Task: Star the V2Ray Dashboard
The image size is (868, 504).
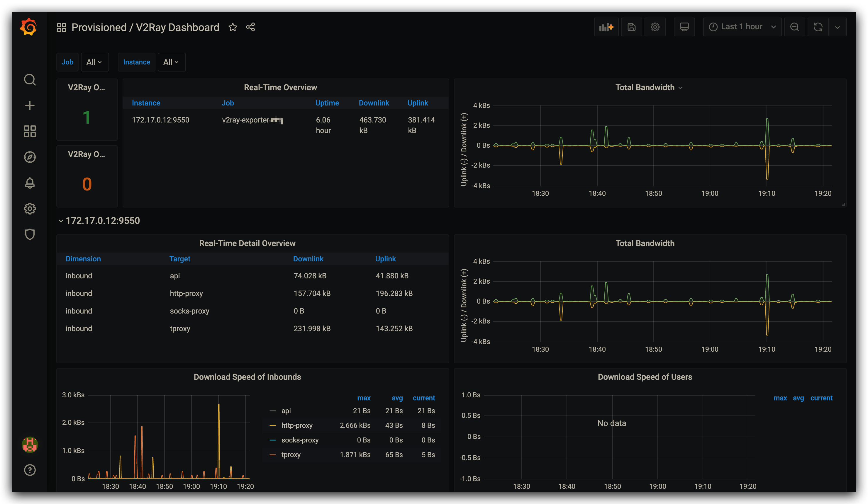Action: [x=233, y=27]
